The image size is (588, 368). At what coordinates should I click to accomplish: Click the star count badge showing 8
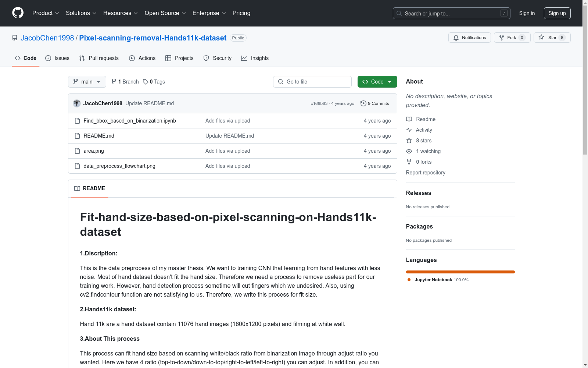pyautogui.click(x=562, y=38)
